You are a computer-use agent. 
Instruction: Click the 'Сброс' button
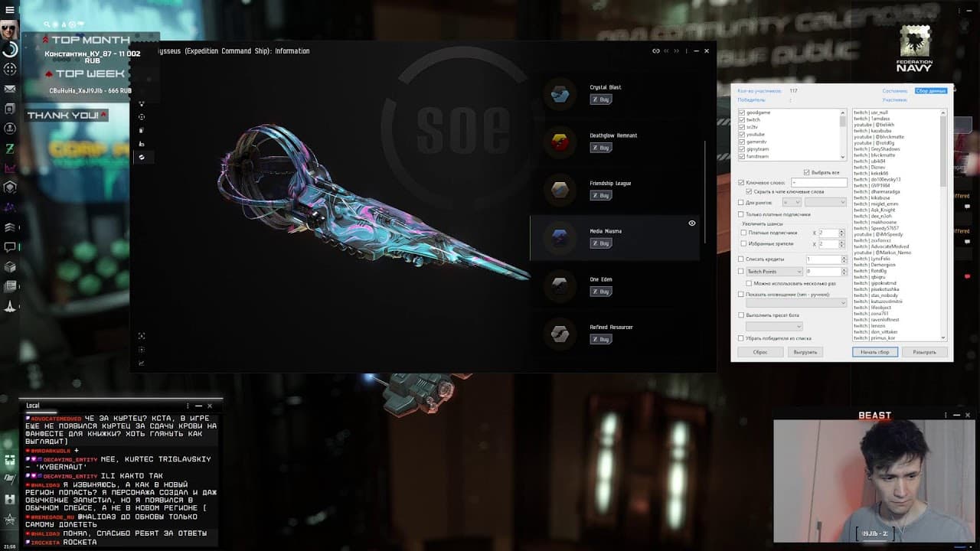(760, 352)
